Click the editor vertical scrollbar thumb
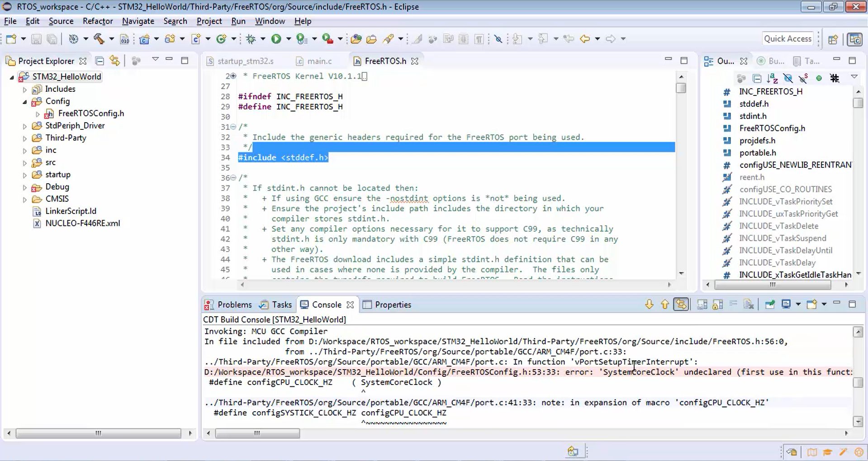Screen dimensions: 868x461 tap(681, 88)
